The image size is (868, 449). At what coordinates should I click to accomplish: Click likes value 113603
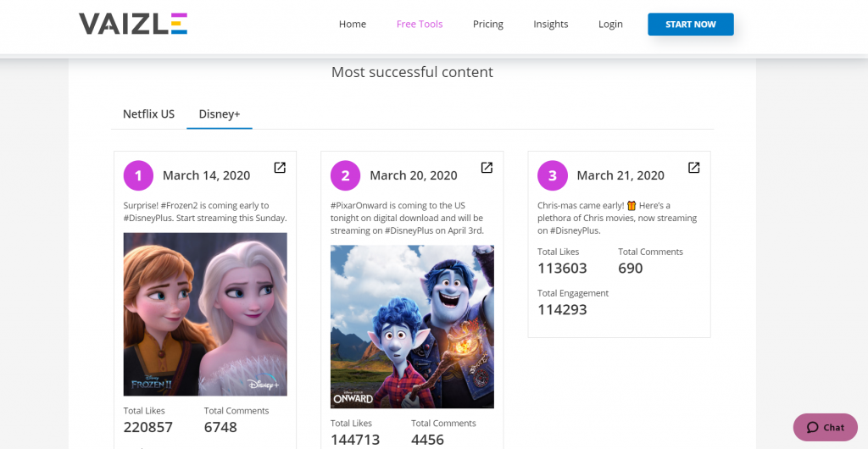pyautogui.click(x=563, y=269)
